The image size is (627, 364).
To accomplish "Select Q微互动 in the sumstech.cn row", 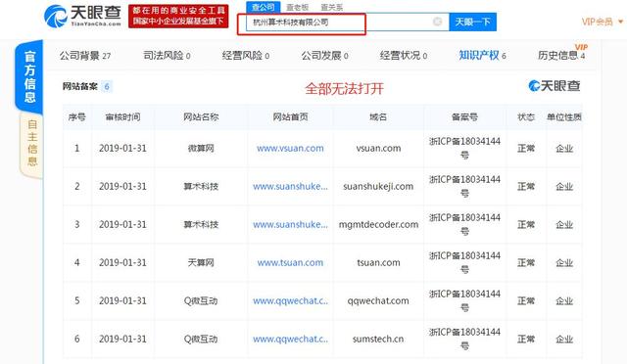I will coord(201,339).
